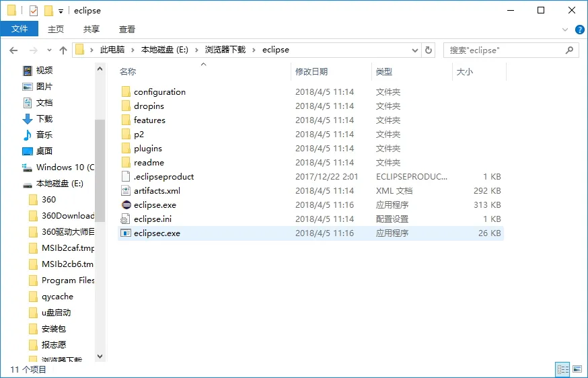Switch to the 查看 (View) tab
The image size is (588, 378).
coord(127,29)
